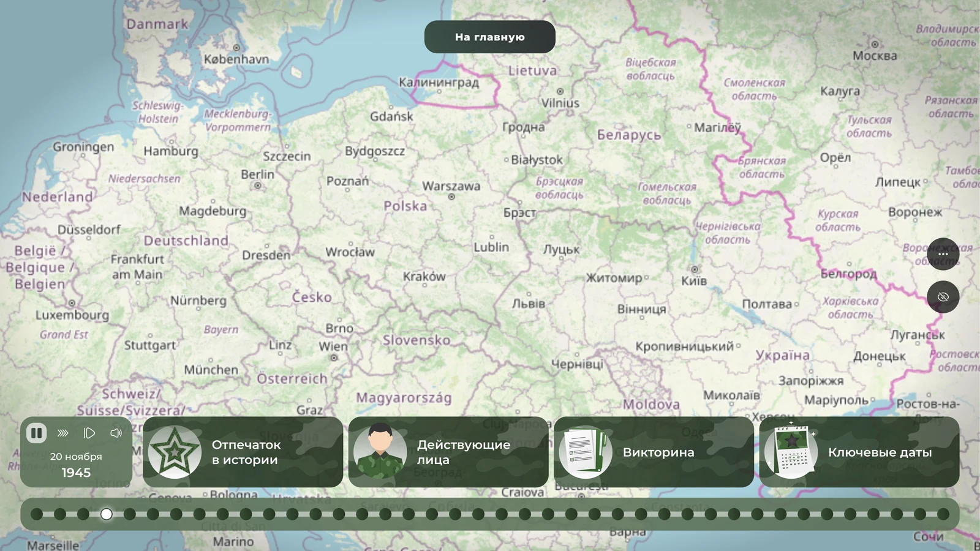
Task: Select the second dot on the timeline
Action: [60, 514]
